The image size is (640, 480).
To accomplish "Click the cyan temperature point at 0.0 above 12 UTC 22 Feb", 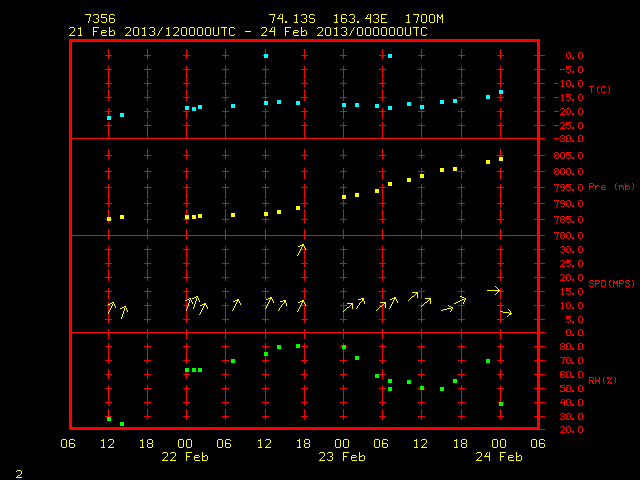I will (266, 56).
